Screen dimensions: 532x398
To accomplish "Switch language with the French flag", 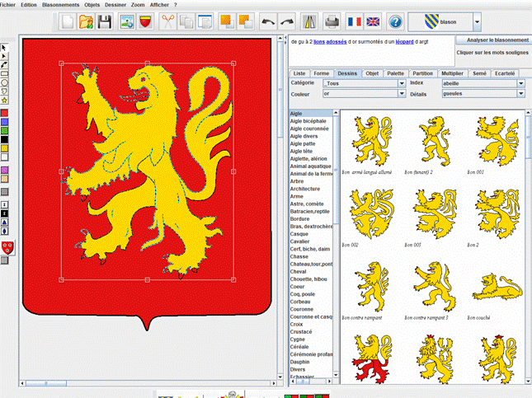I will [355, 21].
